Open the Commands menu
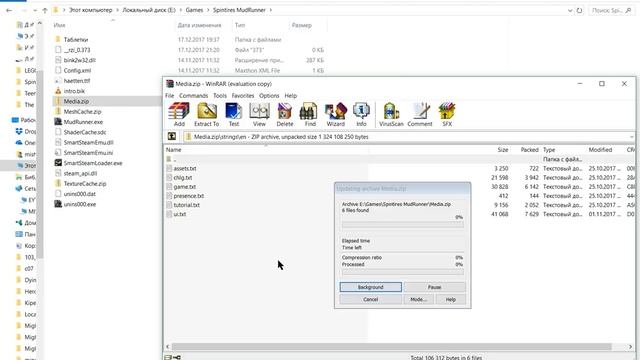Image resolution: width=640 pixels, height=360 pixels. (193, 96)
